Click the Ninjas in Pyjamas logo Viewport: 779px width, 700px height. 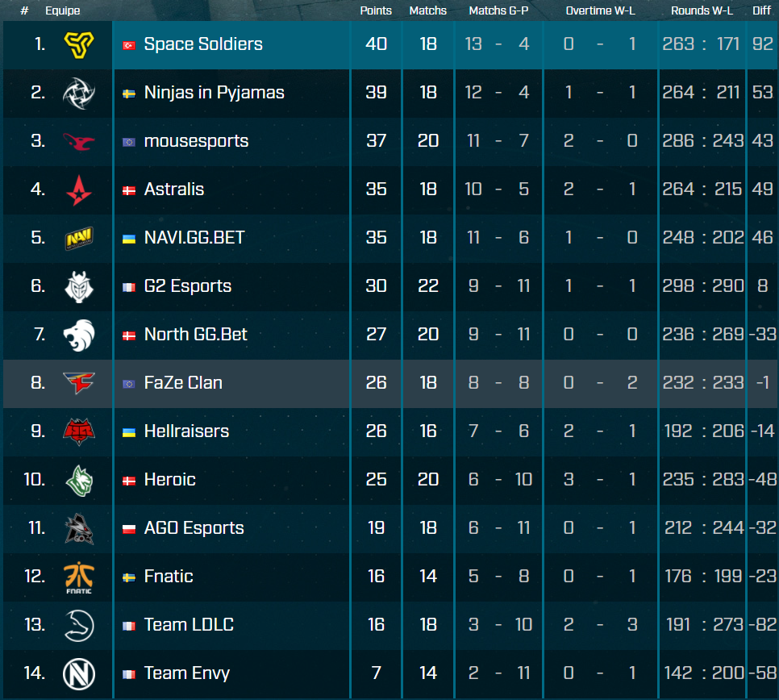pos(79,93)
